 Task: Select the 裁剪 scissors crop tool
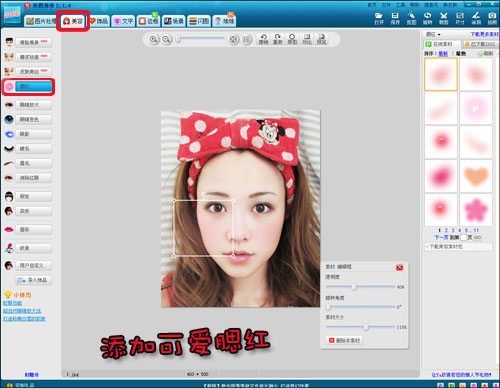coord(444,18)
